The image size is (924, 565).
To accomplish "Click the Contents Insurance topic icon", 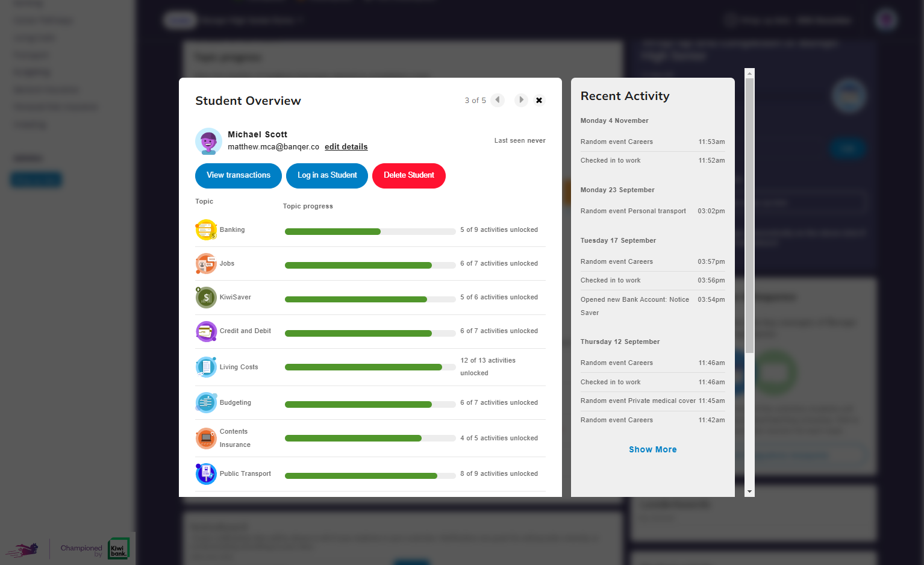I will [x=206, y=438].
